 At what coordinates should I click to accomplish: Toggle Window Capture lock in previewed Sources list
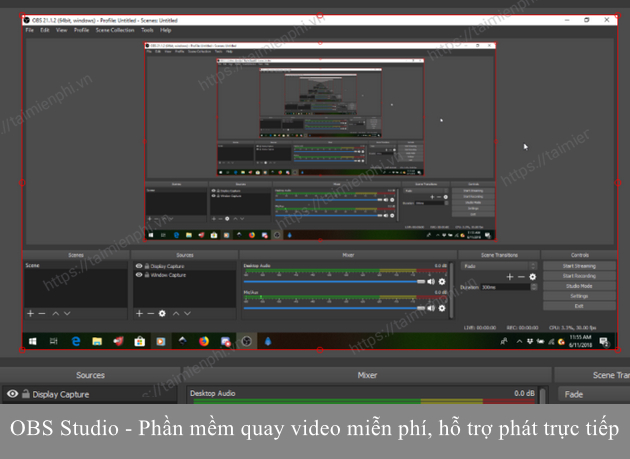coord(147,275)
